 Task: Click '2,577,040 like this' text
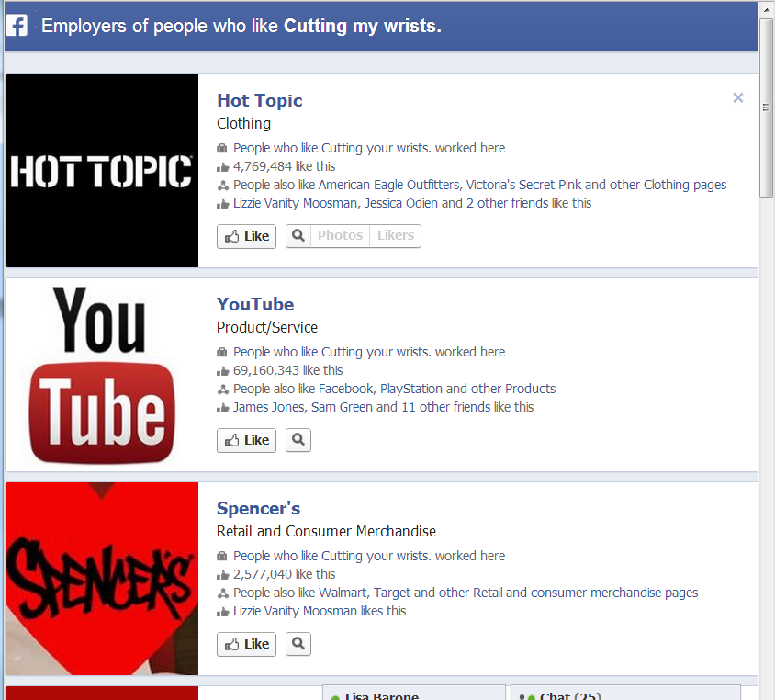click(285, 574)
